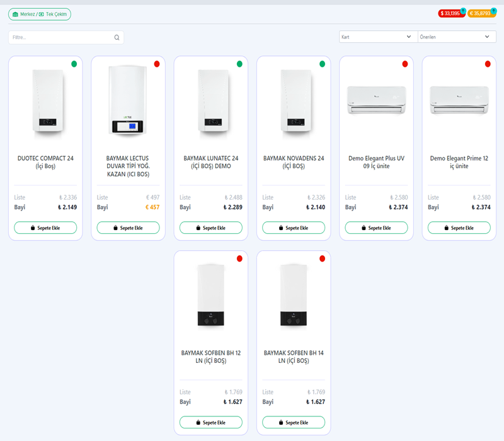Viewport: 504px width, 441px height.
Task: Add BAYMAK LUNATEC 24 to cart
Action: tap(211, 227)
